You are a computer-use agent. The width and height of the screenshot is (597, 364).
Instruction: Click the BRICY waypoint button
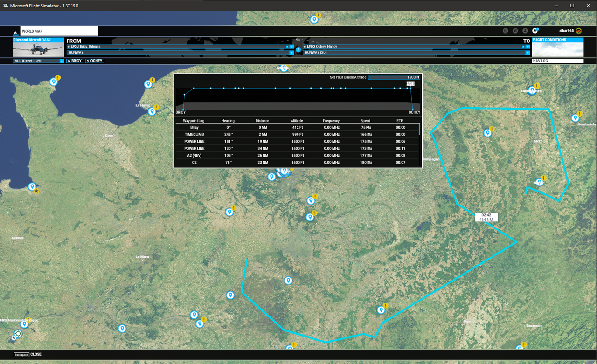75,61
